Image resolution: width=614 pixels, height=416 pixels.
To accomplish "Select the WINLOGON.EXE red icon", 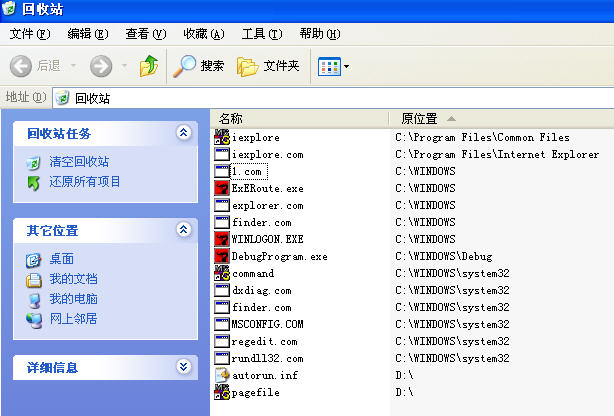I will coord(222,239).
